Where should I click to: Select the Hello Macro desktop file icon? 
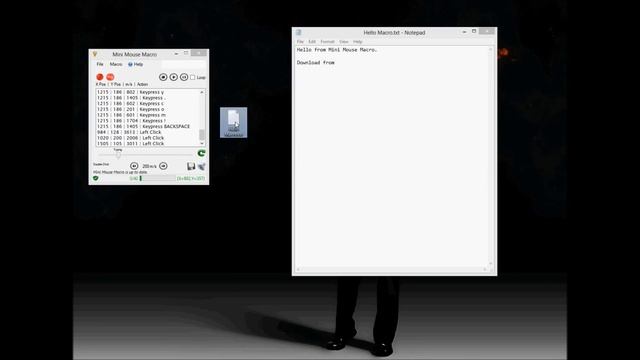[233, 122]
